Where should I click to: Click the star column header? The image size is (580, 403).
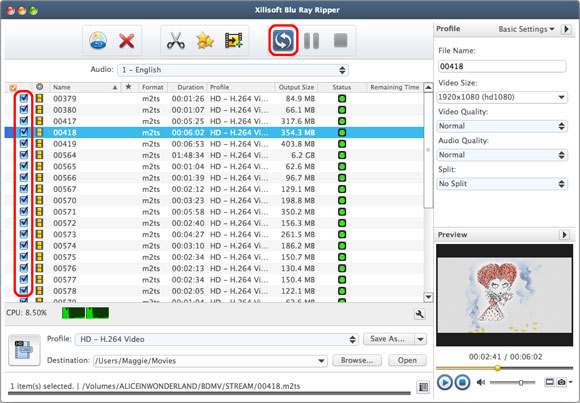[128, 87]
